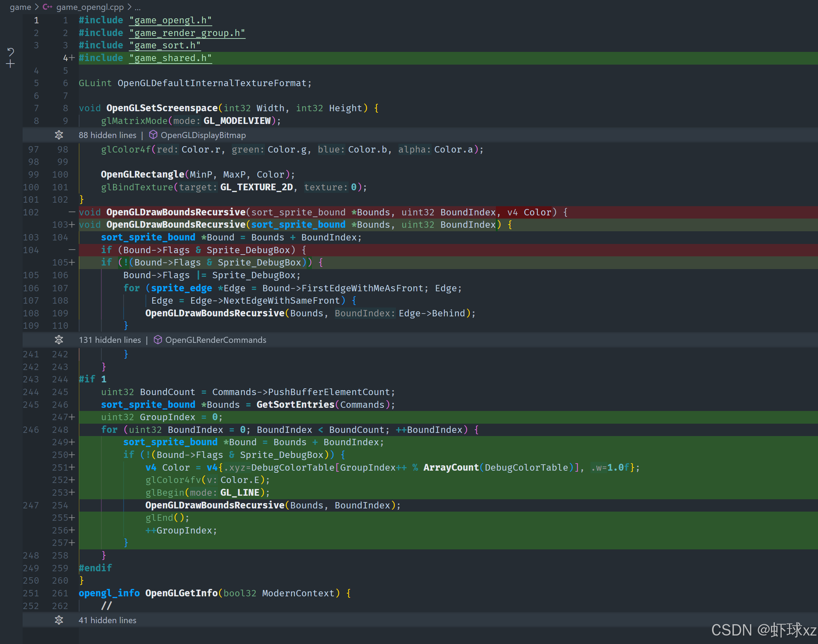The image size is (818, 644).
Task: Click cube symbol icon before OpenGLRenderCommands
Action: coord(158,340)
